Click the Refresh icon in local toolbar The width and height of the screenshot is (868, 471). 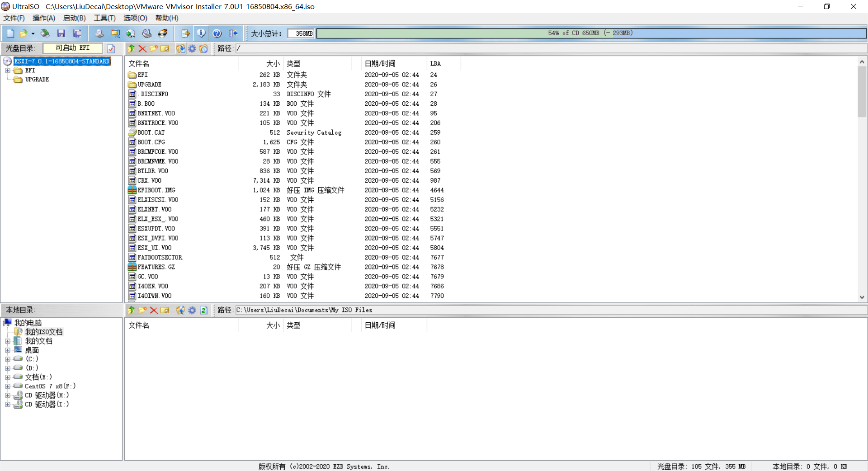203,310
